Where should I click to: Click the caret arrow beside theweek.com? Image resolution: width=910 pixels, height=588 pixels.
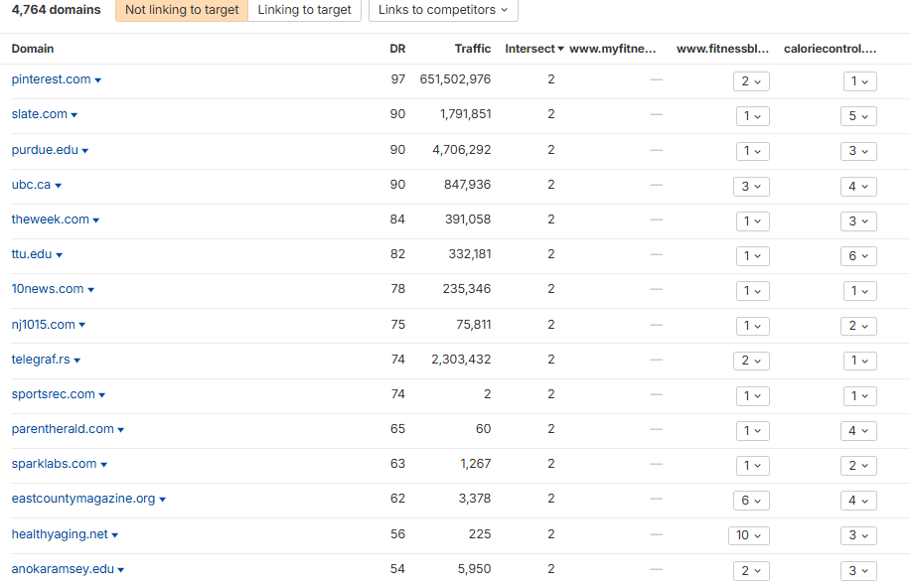96,220
